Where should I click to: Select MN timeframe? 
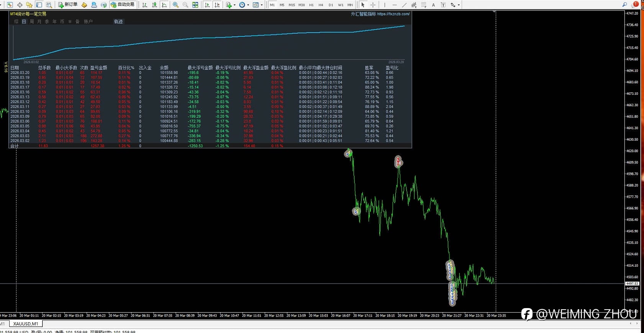[x=350, y=5]
